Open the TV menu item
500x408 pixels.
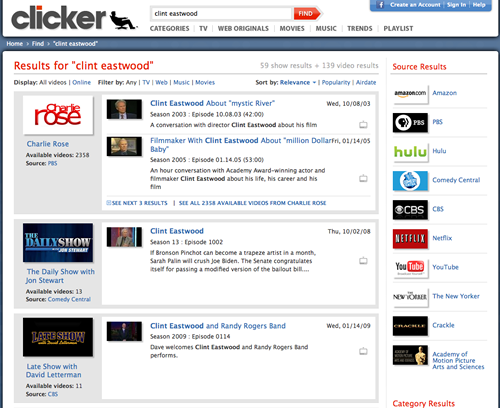(203, 29)
